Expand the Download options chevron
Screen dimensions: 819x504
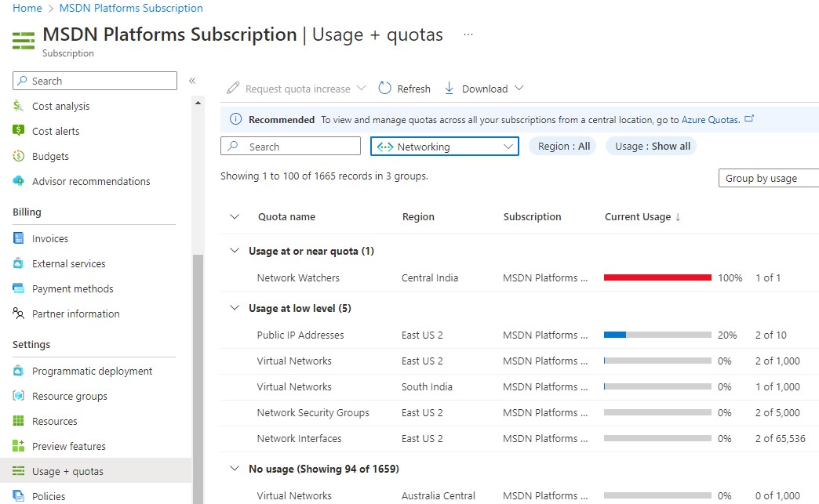tap(519, 88)
